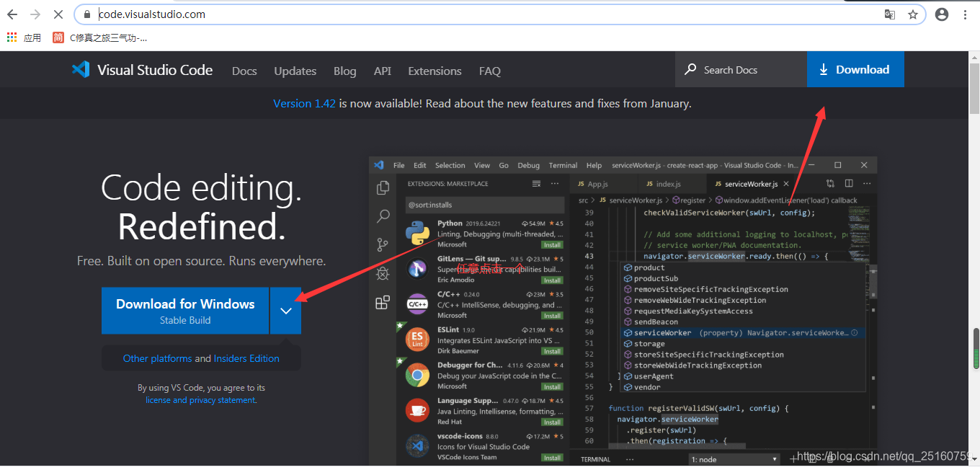The image size is (980, 470).
Task: Bookmark this page with star icon
Action: point(912,14)
